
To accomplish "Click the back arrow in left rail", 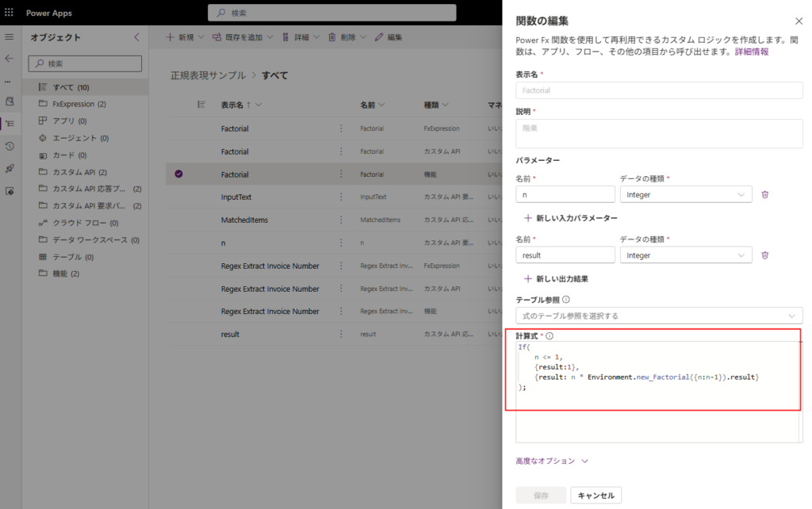I will coord(10,58).
